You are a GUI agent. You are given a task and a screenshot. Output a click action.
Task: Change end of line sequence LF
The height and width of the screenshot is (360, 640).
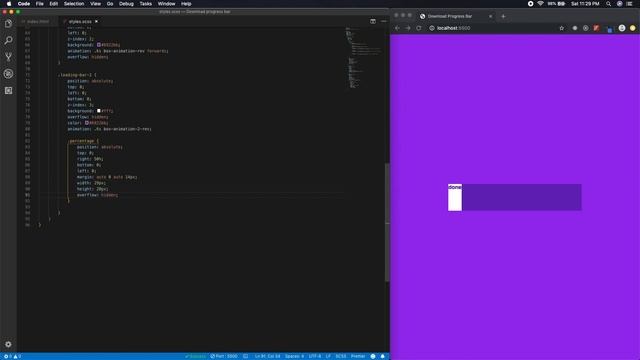[328, 356]
